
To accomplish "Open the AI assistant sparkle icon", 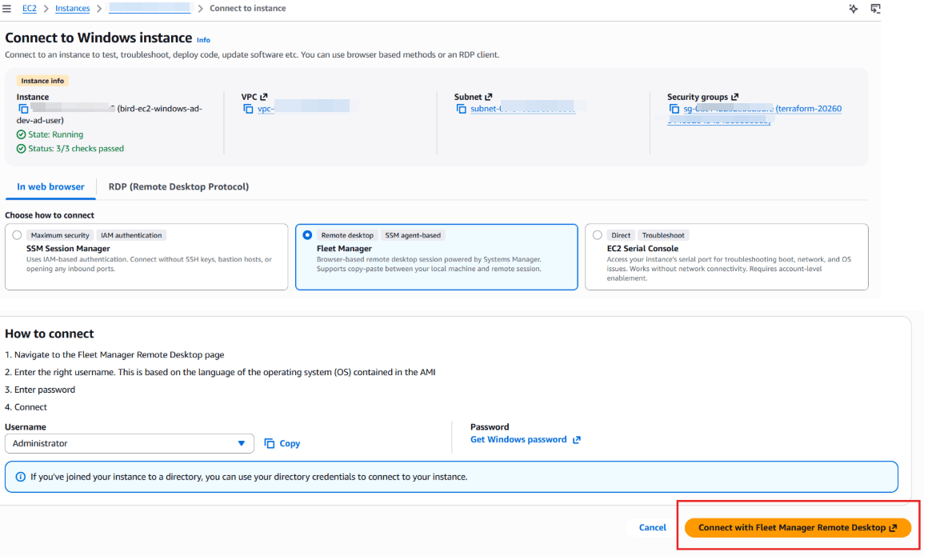I will coord(853,9).
